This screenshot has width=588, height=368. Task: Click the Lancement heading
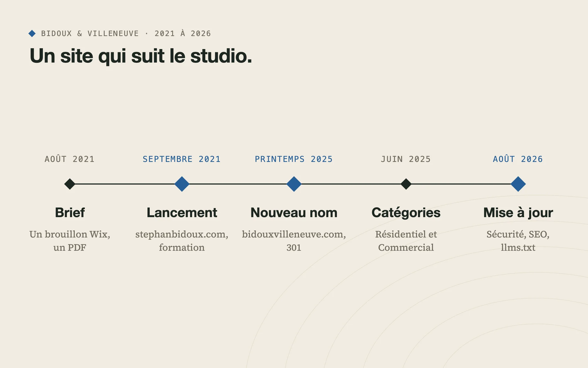pos(182,213)
